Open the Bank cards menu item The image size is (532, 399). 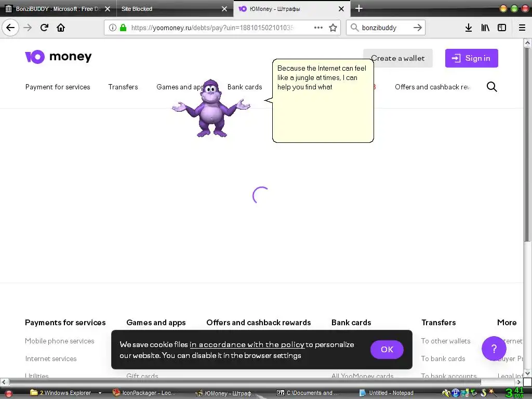(245, 87)
